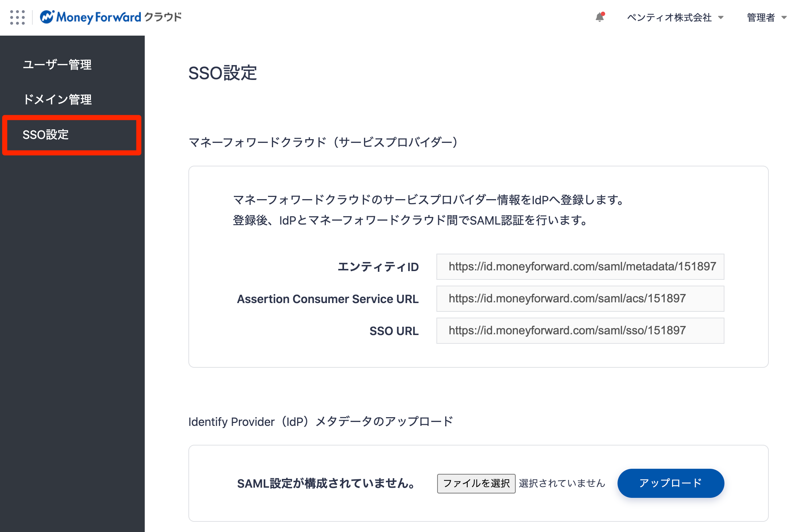Screen dimensions: 811x532
Task: Click the エンティティID URL field
Action: pyautogui.click(x=580, y=267)
